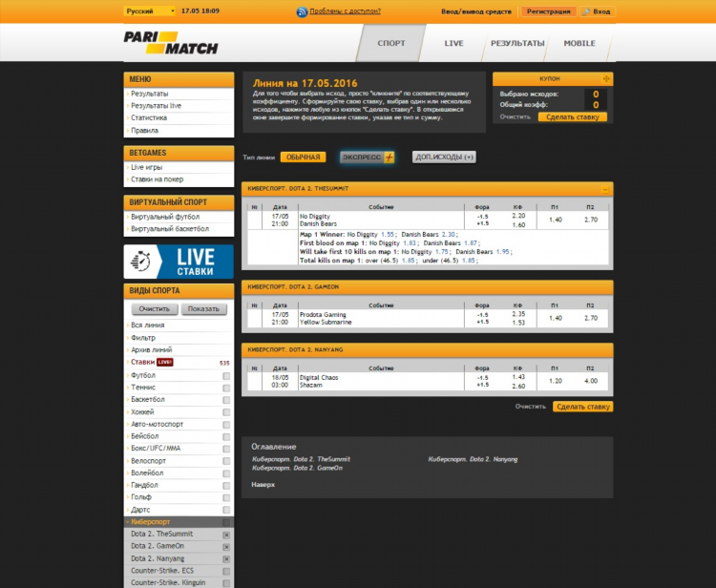Remove Dota 2. Nanyang filter with X
Screen dimensions: 716x588
(x=226, y=559)
